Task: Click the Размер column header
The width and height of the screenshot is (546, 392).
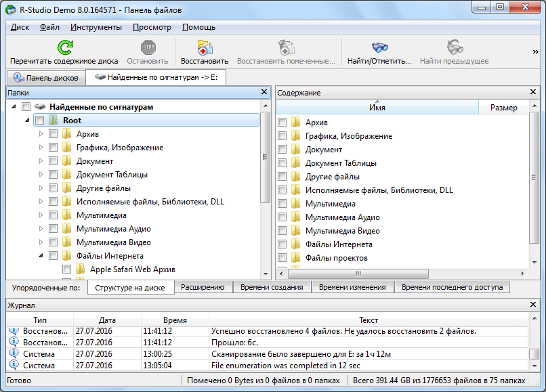Action: tap(503, 108)
